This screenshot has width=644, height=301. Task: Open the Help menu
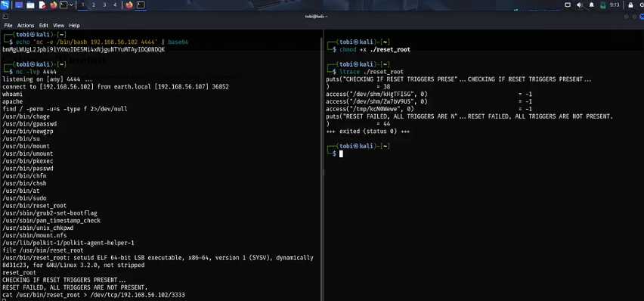pos(74,26)
